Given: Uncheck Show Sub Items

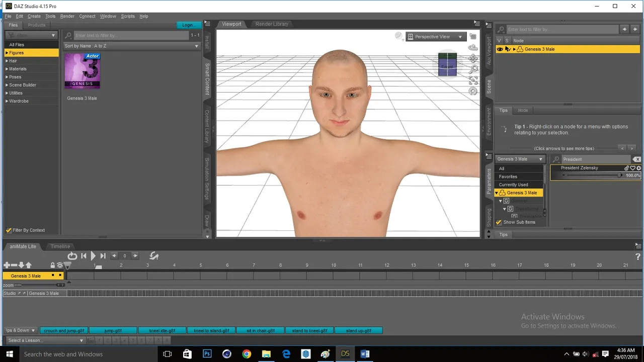Looking at the screenshot, I should 499,222.
